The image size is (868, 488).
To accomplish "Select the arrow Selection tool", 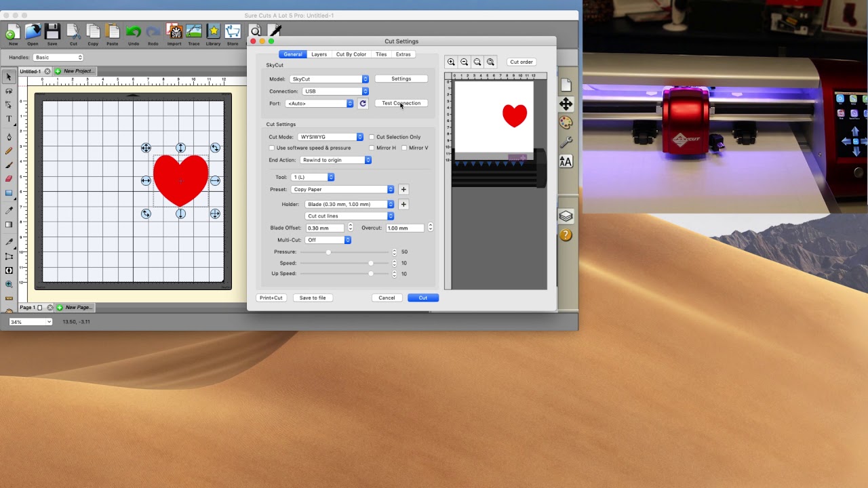I will click(x=9, y=77).
